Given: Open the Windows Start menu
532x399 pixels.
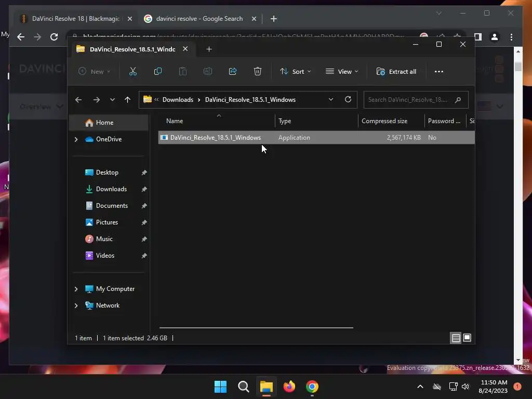Looking at the screenshot, I should 220,387.
